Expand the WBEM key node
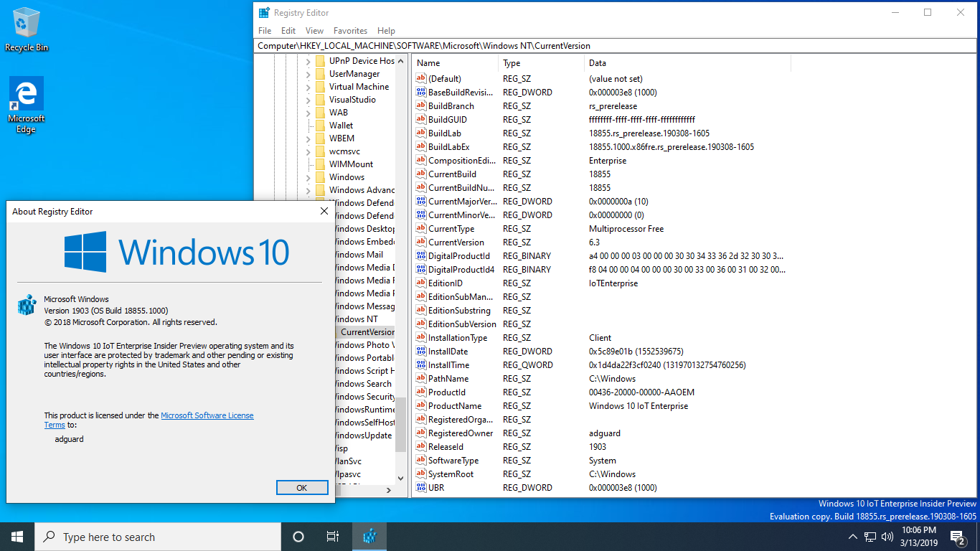 pyautogui.click(x=308, y=138)
